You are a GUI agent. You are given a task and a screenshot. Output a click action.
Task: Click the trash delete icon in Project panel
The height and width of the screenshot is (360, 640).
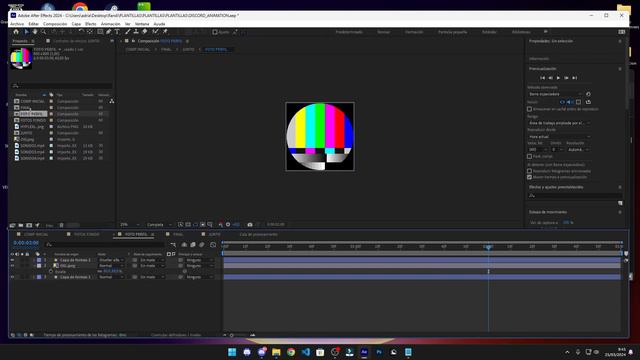61,225
